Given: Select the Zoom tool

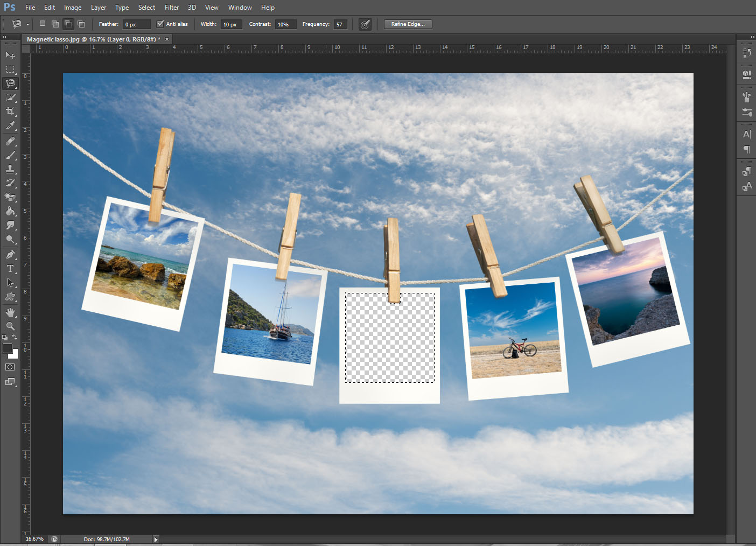Looking at the screenshot, I should pos(10,326).
